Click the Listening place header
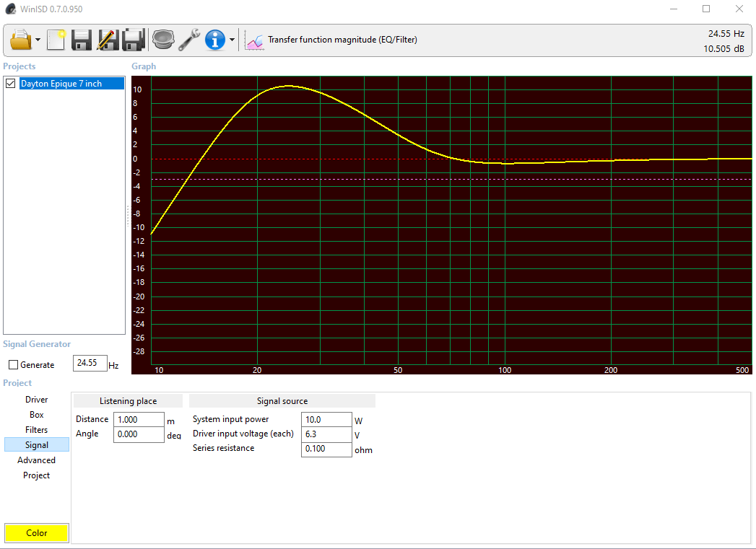 tap(129, 401)
